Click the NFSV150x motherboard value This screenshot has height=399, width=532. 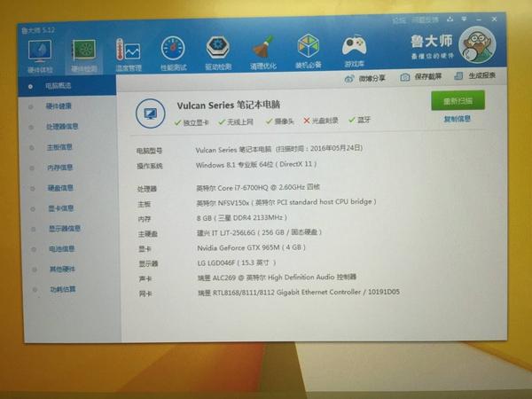286,202
